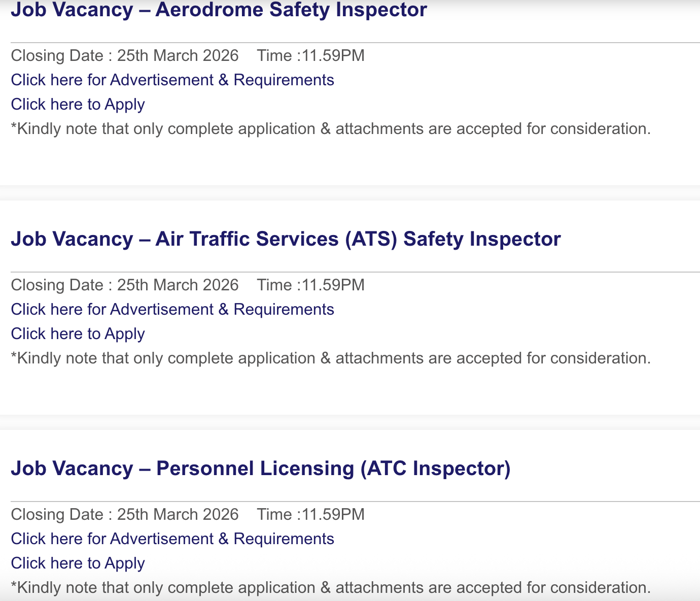Apply for Personnel Licensing ATC Inspector job

tap(78, 563)
